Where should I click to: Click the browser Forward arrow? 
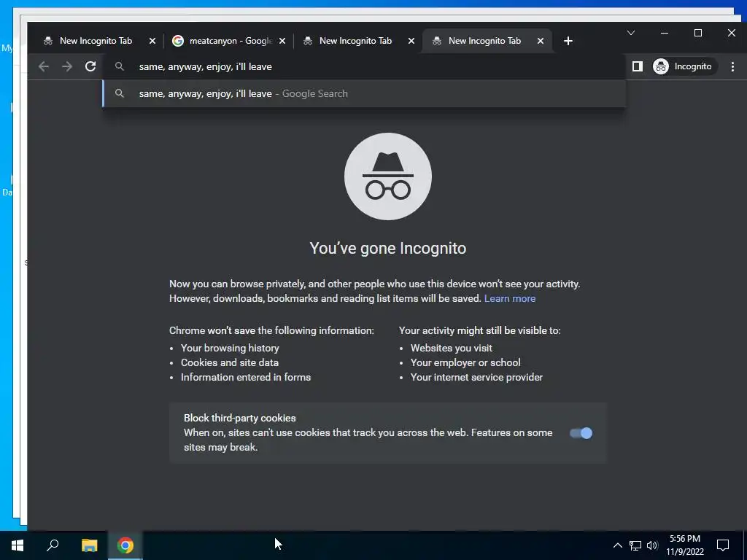tap(67, 66)
